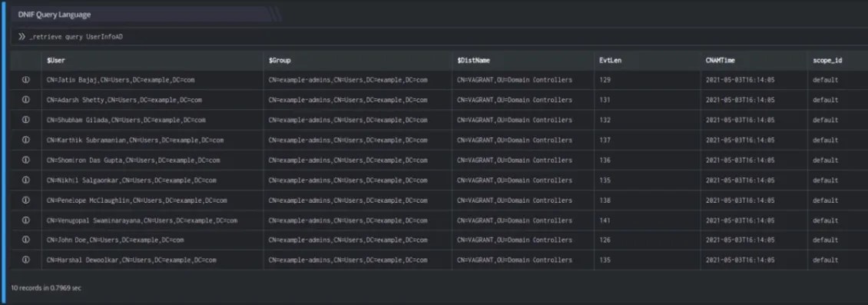Click EvtLen value 126

pos(605,240)
